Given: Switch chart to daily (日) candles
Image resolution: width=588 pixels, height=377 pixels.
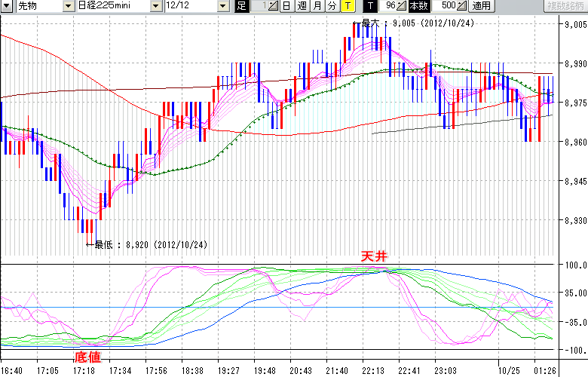Looking at the screenshot, I should click(x=286, y=6).
